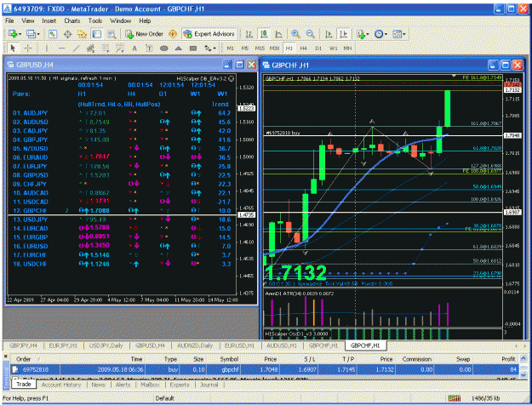The width and height of the screenshot is (532, 405).
Task: Click the 12. GBPCHF pair row
Action: point(122,211)
